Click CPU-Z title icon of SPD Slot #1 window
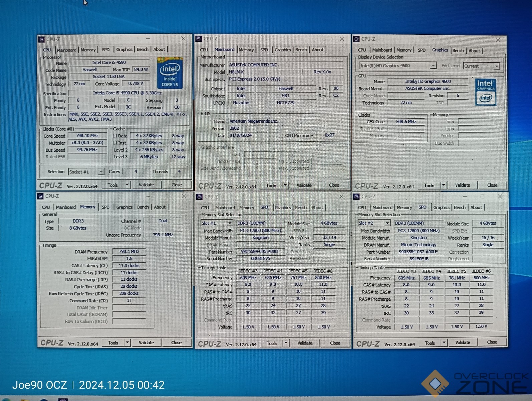This screenshot has width=532, height=401. pos(200,196)
